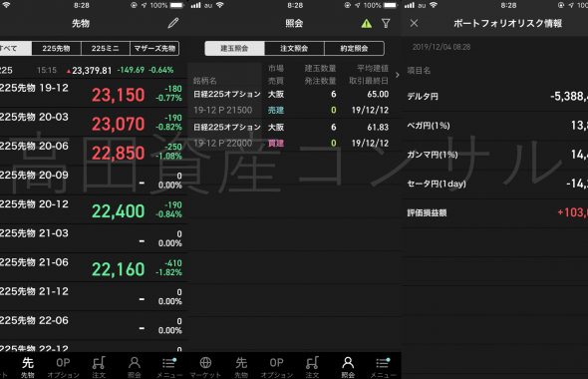
Task: Select the 建玉照会 tab
Action: 234,49
